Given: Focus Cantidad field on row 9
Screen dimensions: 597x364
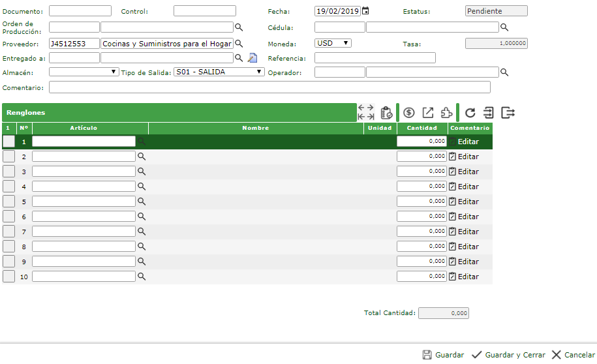Looking at the screenshot, I should (421, 261).
